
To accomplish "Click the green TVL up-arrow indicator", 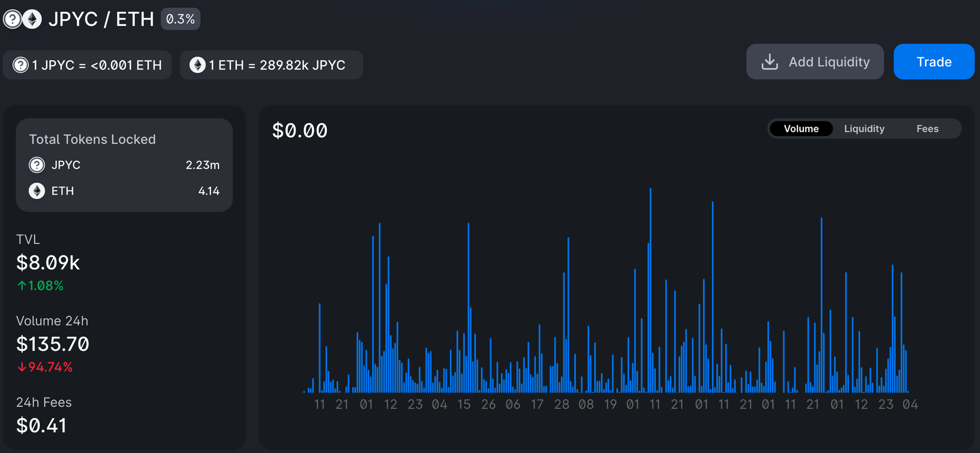I will [x=22, y=285].
